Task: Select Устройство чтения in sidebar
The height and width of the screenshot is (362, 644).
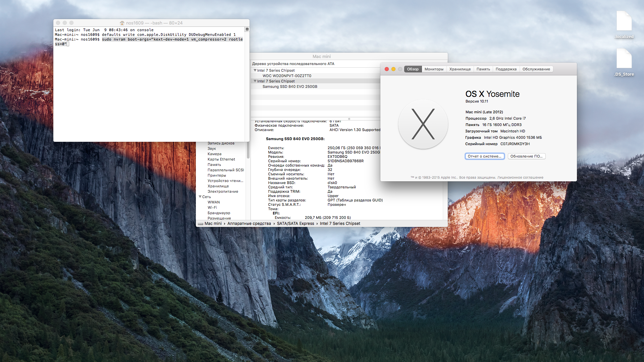Action: coord(225,181)
